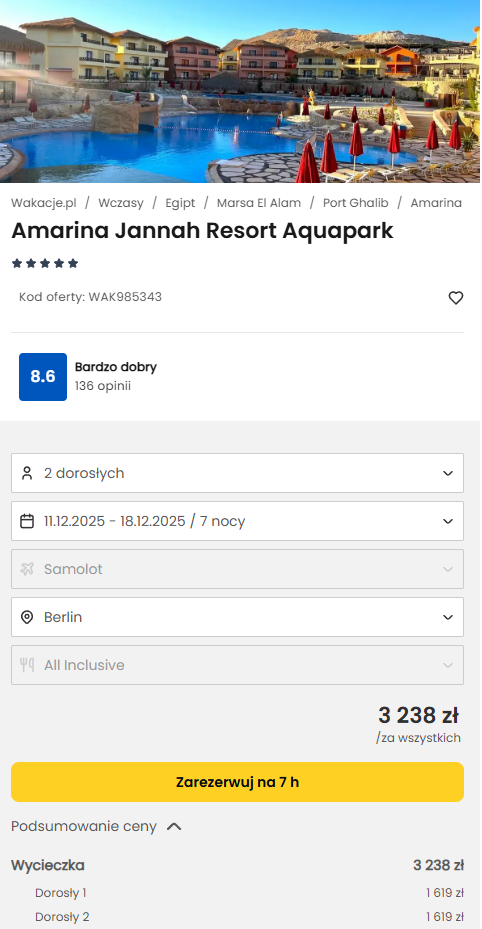
Task: Open the All Inclusive board dropdown
Action: tap(237, 665)
